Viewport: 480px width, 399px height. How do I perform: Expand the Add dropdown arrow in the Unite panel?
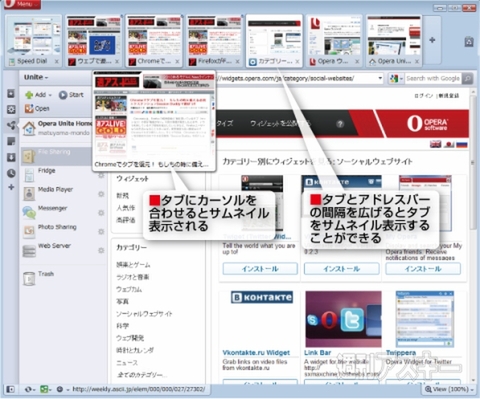(x=50, y=95)
